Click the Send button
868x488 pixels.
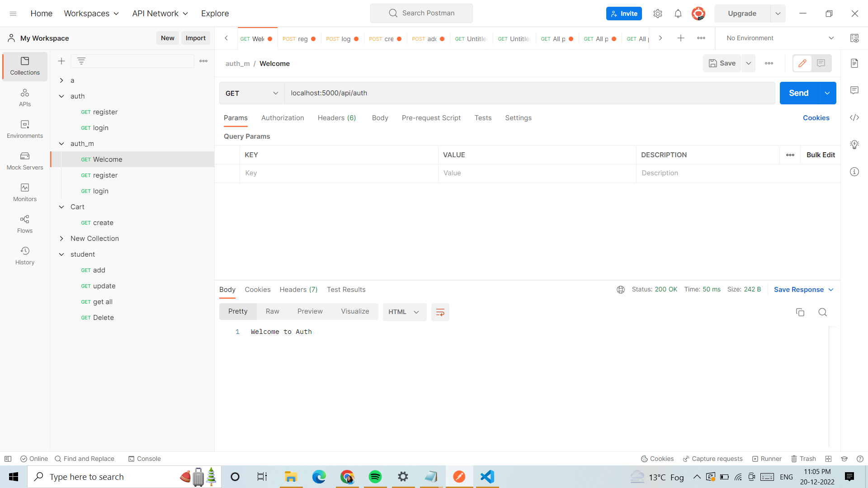pos(798,93)
